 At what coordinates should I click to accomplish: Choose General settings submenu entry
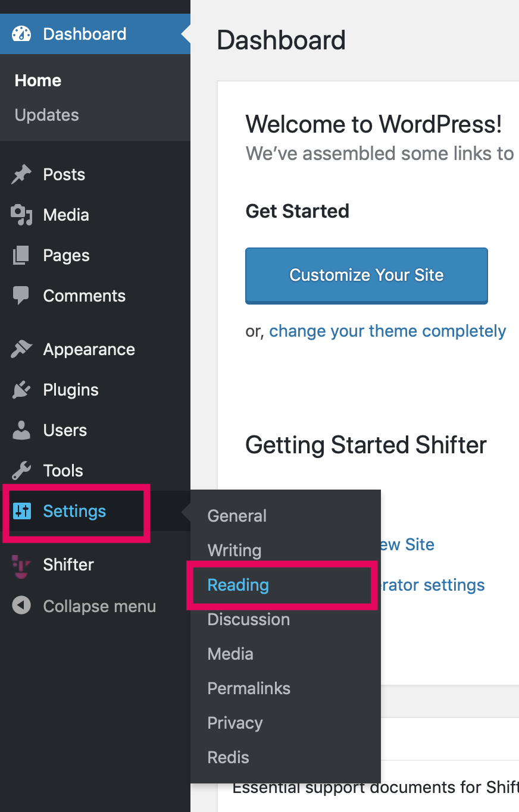point(237,516)
